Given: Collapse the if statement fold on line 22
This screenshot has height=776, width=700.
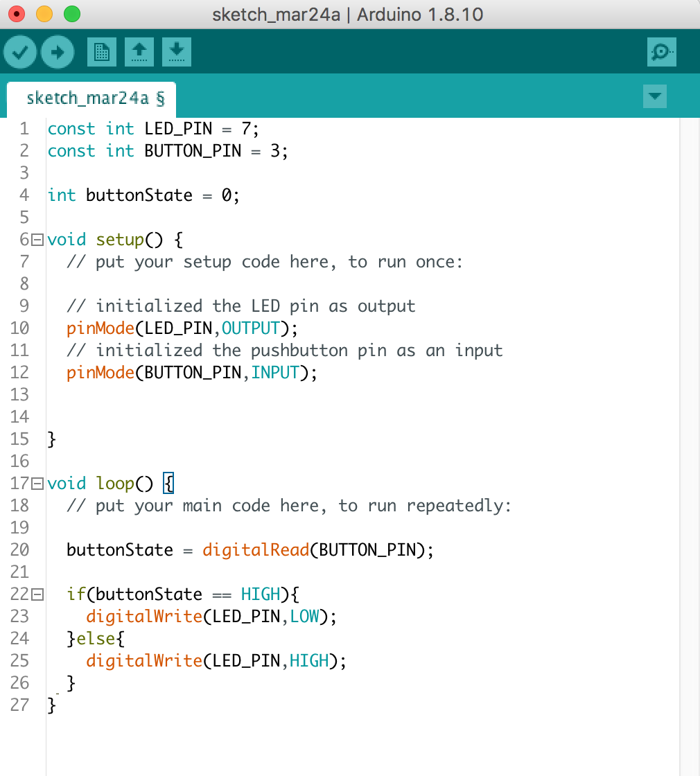Looking at the screenshot, I should [x=37, y=594].
